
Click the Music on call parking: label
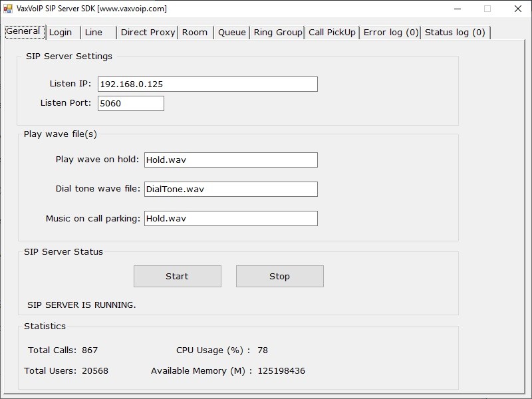pos(92,218)
